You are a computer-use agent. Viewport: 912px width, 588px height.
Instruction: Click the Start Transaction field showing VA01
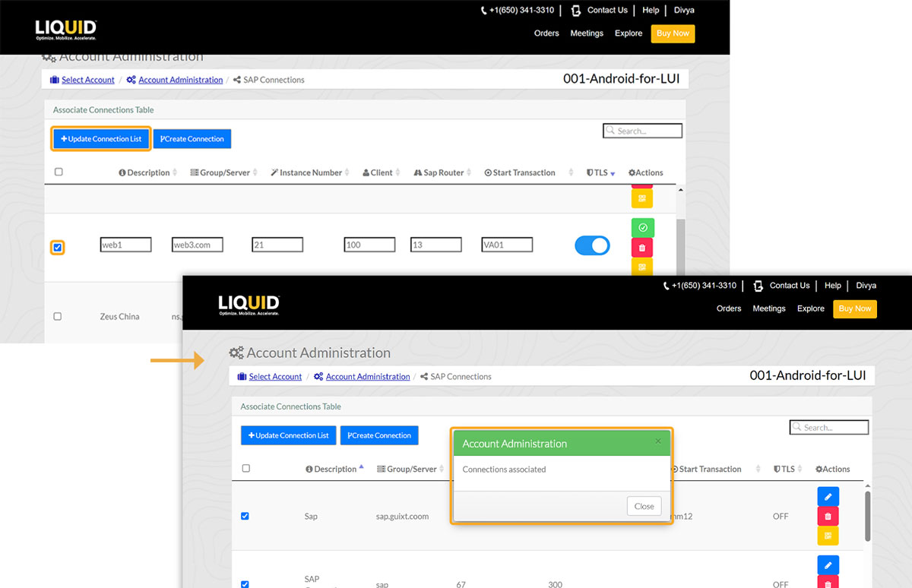pos(507,245)
